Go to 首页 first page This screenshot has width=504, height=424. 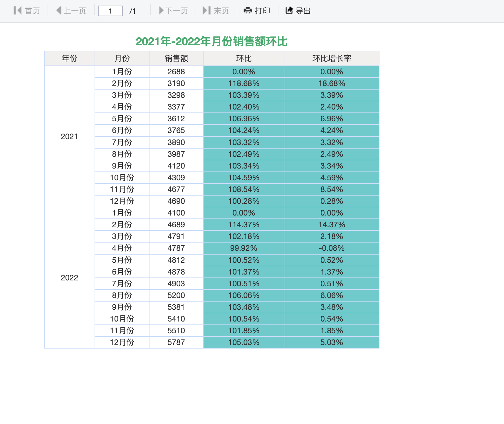click(27, 11)
